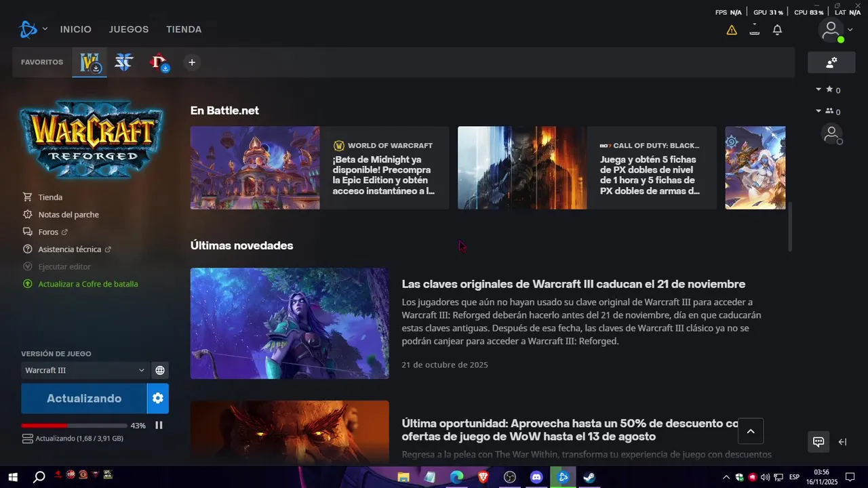Open the Tyrande news article image
The width and height of the screenshot is (868, 488).
(290, 323)
